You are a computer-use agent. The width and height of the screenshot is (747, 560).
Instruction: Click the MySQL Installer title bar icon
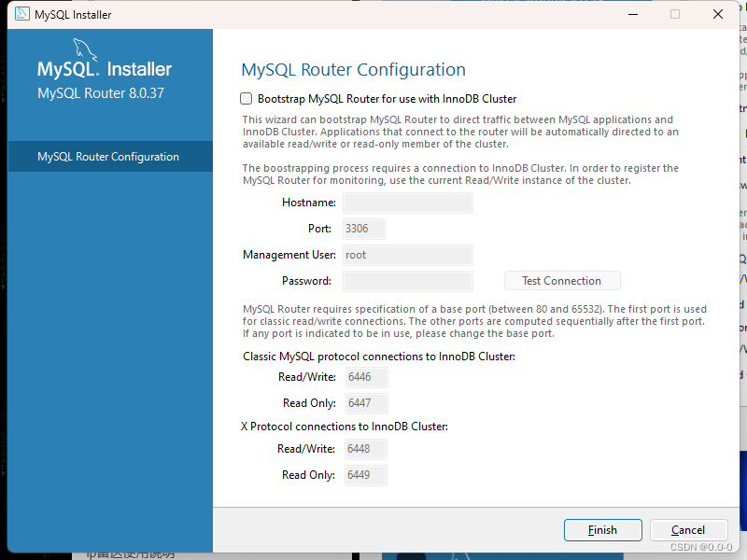(x=21, y=14)
